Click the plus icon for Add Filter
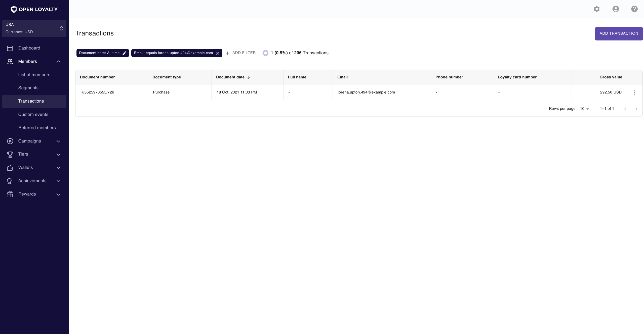Screen dimensions: 644x334 point(227,53)
